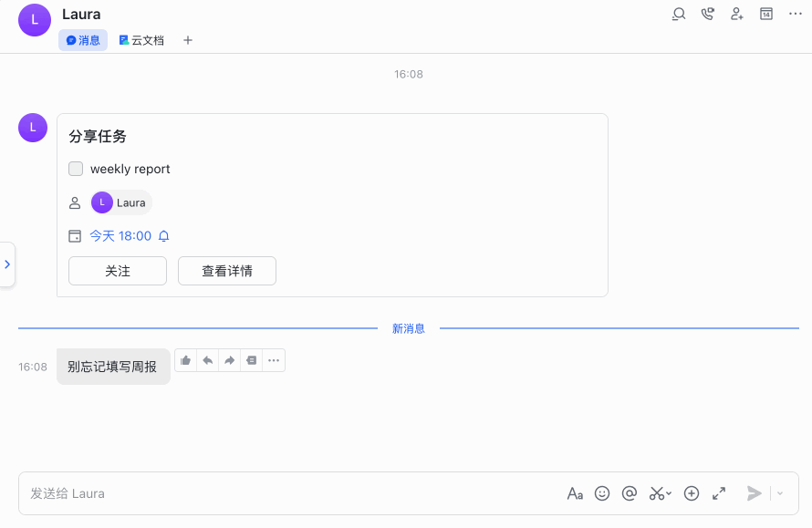The image size is (812, 528).
Task: Expand the message editor
Action: pos(719,493)
